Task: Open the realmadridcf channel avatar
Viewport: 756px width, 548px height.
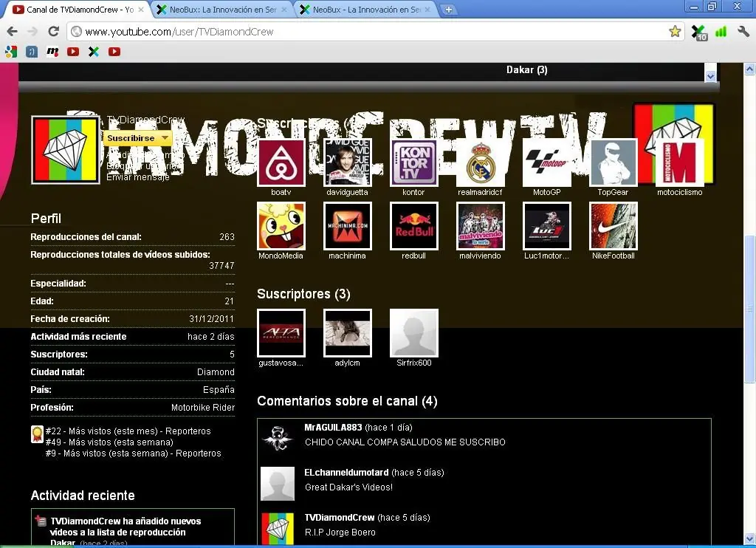Action: coord(480,162)
